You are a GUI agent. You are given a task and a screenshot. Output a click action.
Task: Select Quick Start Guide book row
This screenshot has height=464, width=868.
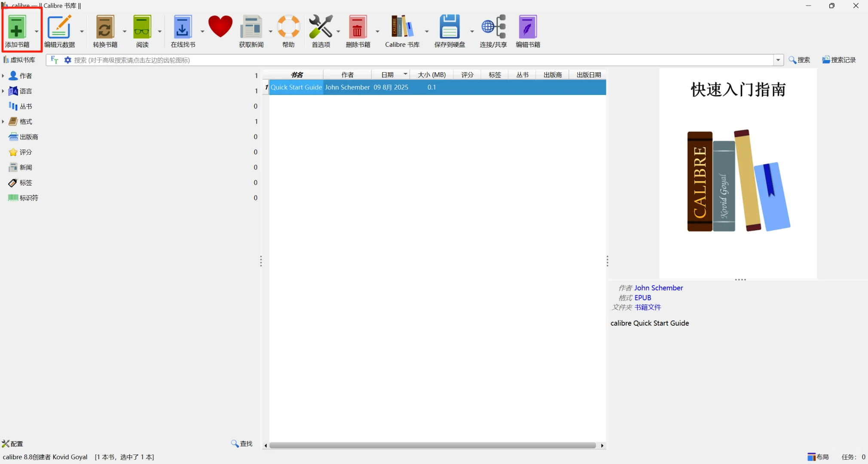437,87
